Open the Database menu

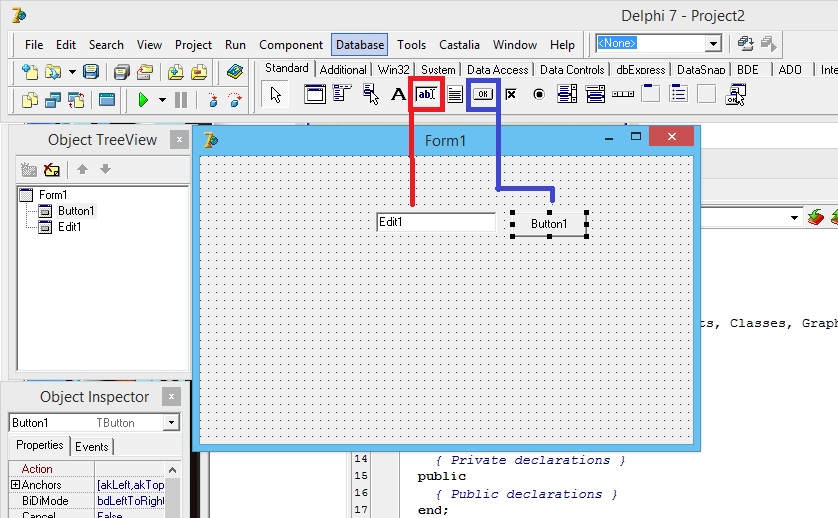point(360,45)
